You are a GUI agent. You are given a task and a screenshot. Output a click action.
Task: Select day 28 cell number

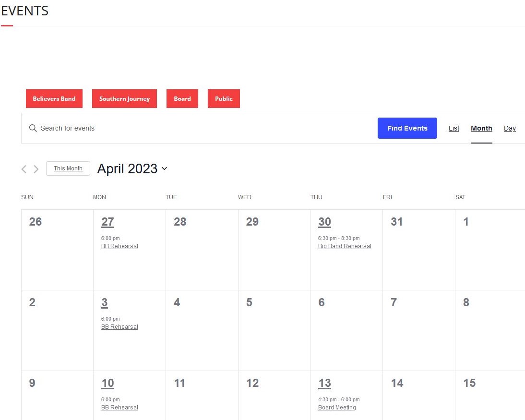point(180,222)
